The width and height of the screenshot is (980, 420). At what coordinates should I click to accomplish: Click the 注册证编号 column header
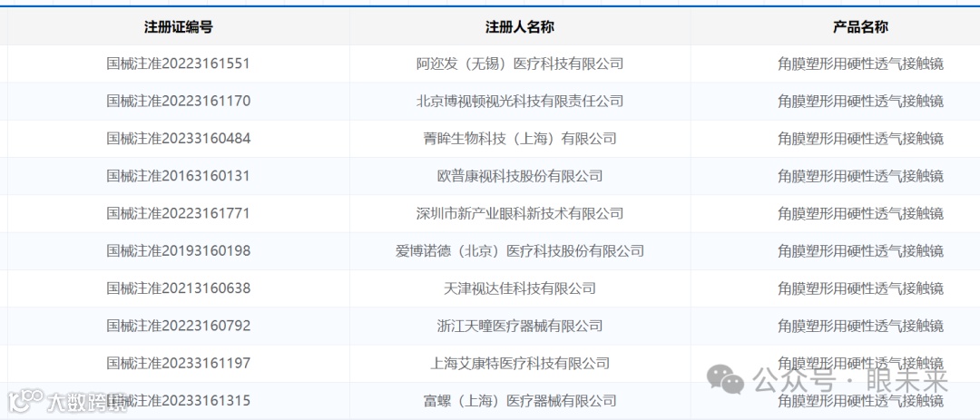pos(178,27)
